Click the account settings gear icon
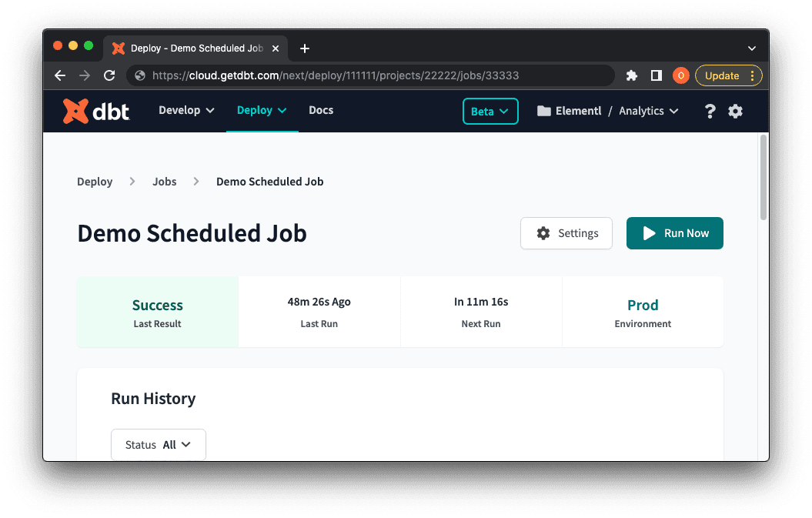812x518 pixels. pyautogui.click(x=735, y=111)
